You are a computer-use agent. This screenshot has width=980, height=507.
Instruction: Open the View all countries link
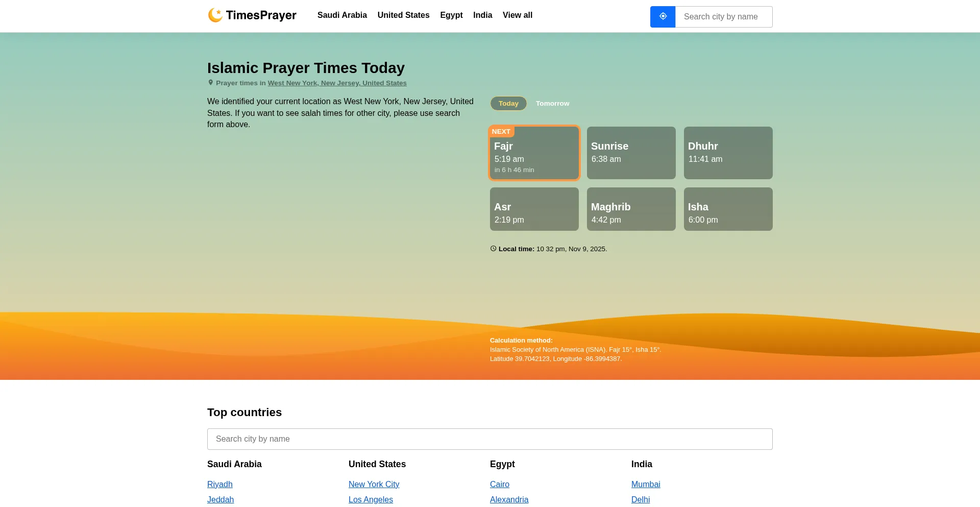tap(517, 15)
